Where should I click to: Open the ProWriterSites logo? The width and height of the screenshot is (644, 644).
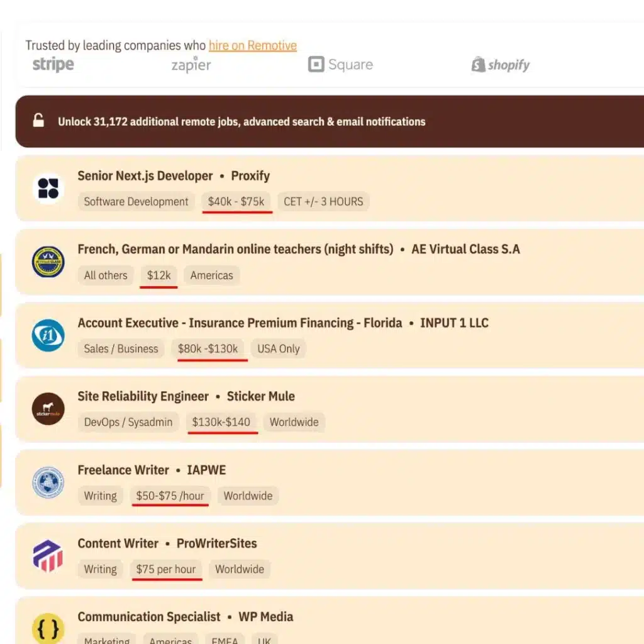click(48, 556)
